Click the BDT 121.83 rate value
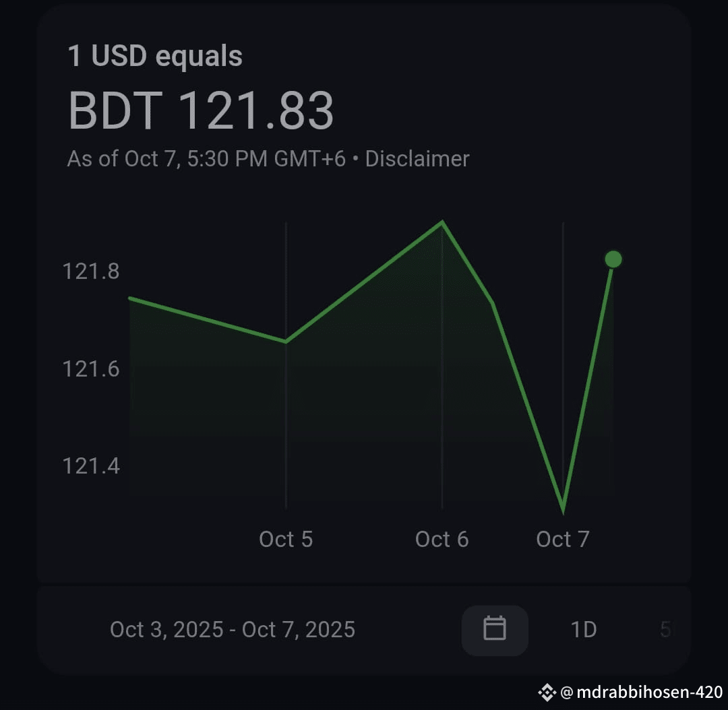The height and width of the screenshot is (710, 728). tap(201, 110)
